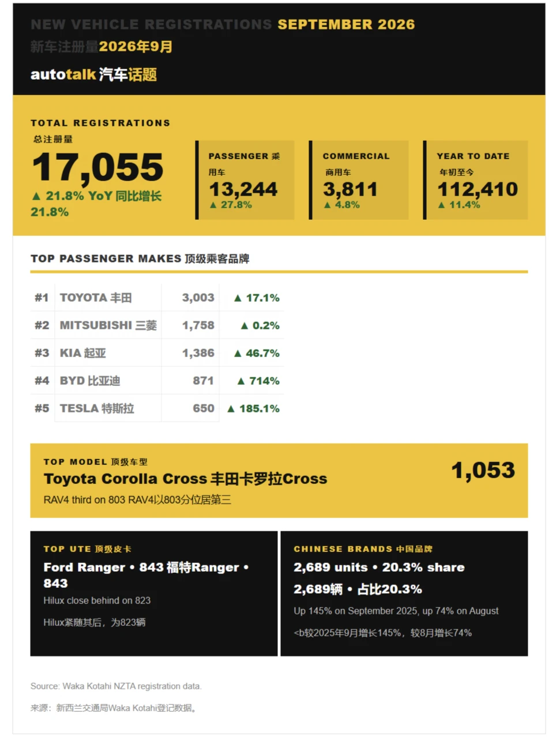Click Tesla's count 650
The height and width of the screenshot is (747, 560).
(203, 408)
